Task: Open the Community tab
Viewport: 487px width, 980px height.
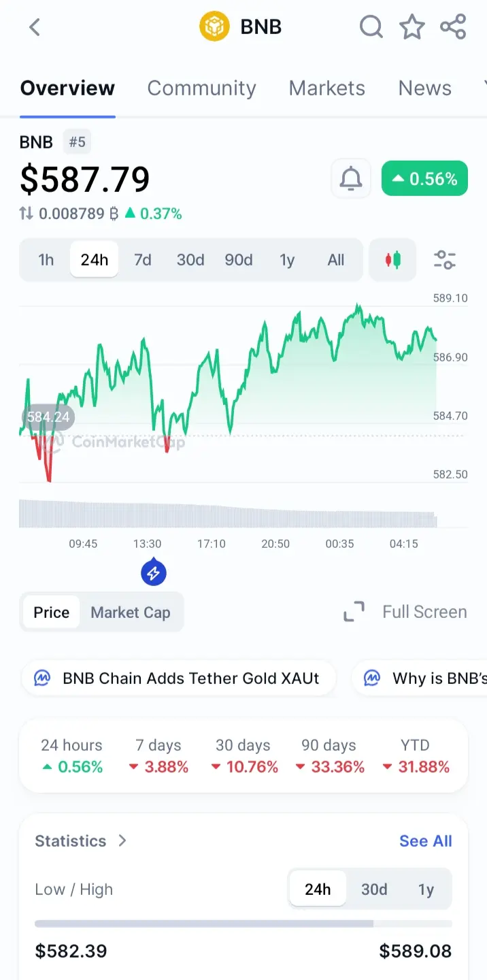Action: (x=201, y=88)
